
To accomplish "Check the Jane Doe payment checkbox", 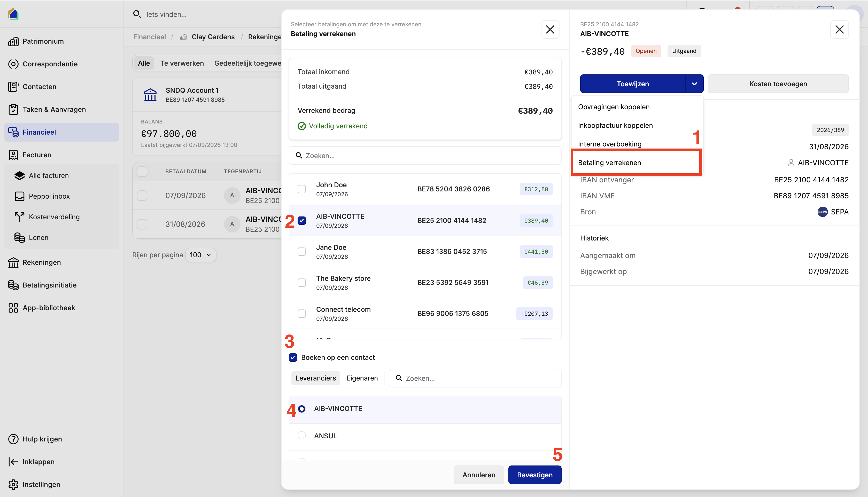I will point(302,252).
